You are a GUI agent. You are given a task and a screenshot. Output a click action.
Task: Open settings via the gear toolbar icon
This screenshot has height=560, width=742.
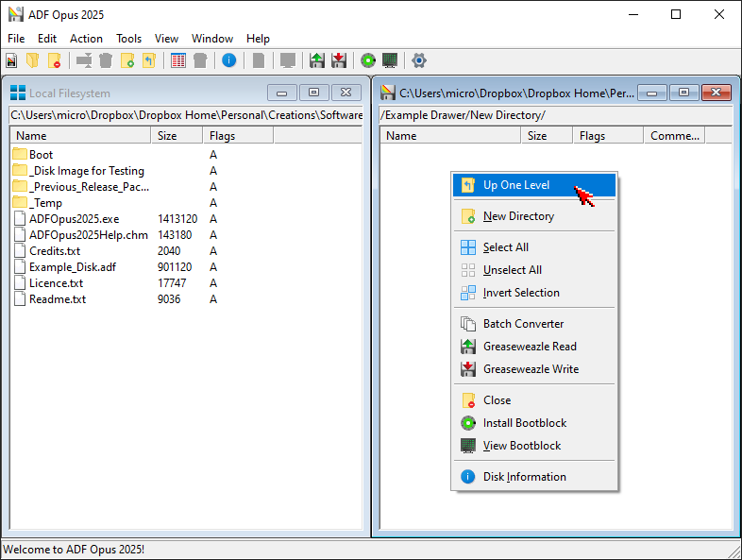point(419,60)
